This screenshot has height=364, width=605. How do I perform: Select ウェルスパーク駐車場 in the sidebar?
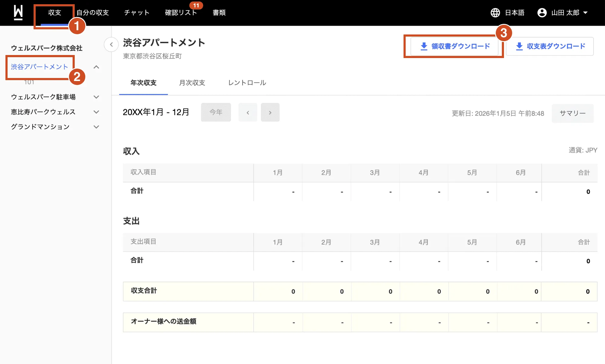43,97
